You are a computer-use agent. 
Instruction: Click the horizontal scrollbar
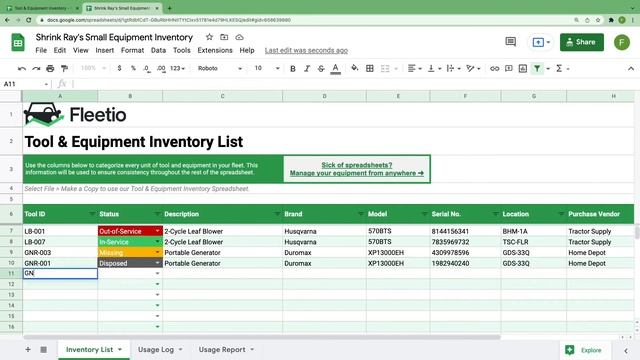262,337
